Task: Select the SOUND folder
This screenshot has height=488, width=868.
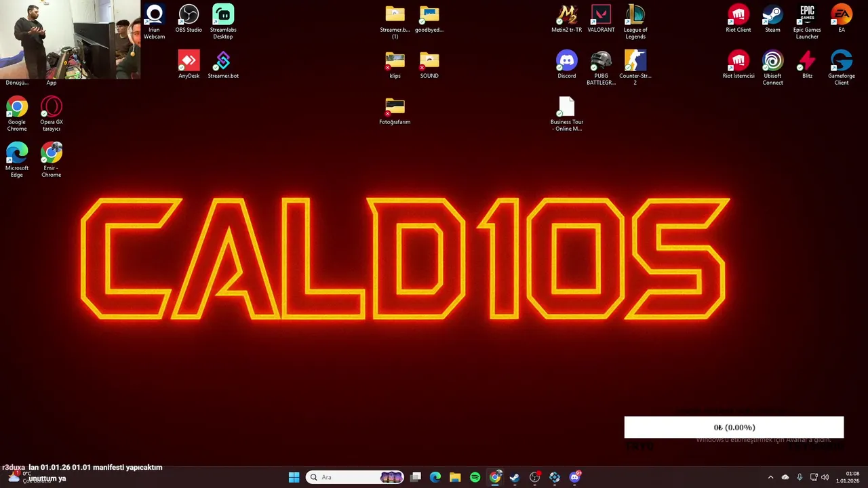Action: tap(429, 65)
